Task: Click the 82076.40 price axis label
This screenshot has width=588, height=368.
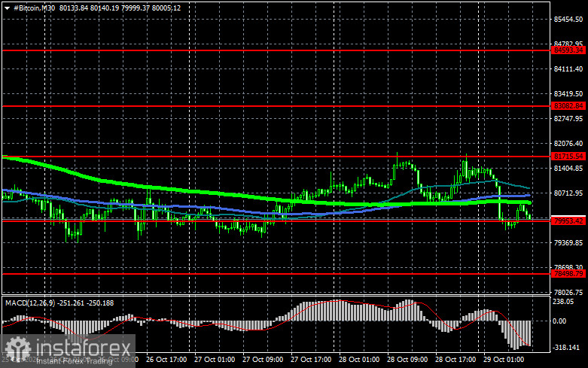Action: coord(568,144)
